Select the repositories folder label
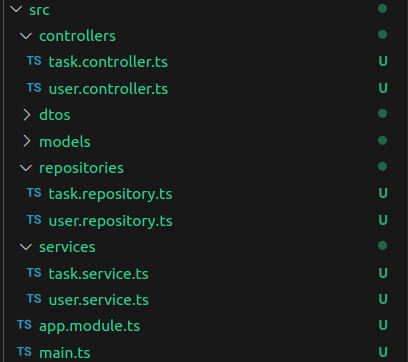408x362 pixels. coord(81,168)
